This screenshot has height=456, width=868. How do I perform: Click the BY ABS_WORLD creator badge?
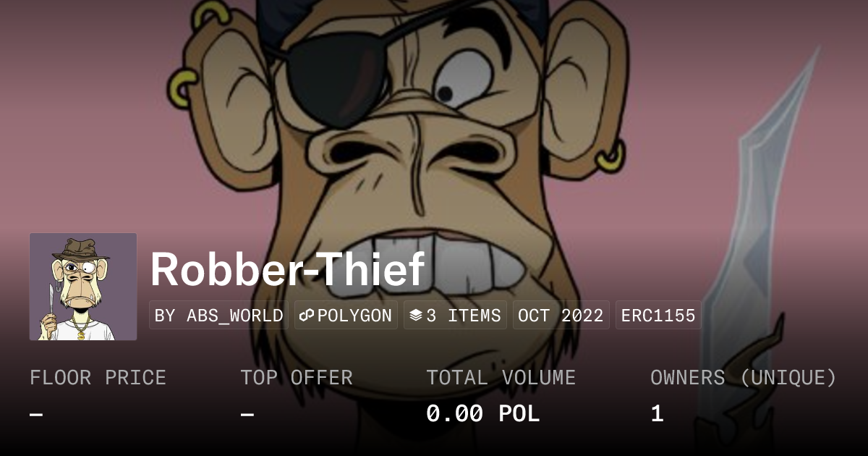(218, 316)
